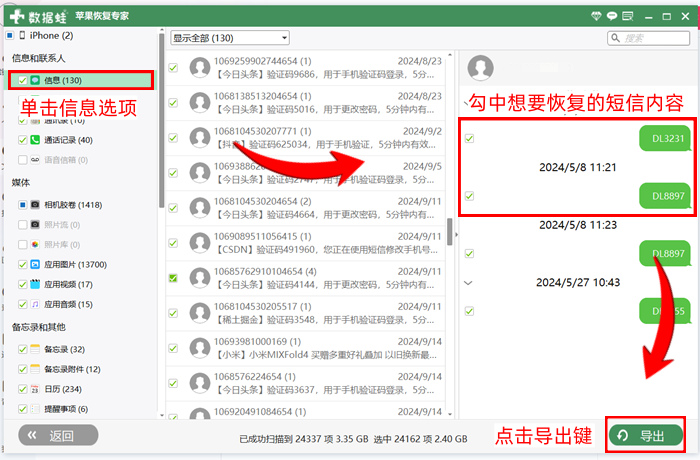Viewport: 700px width, 460px height.
Task: Click the pane splitter collapse arrow
Action: (456, 234)
